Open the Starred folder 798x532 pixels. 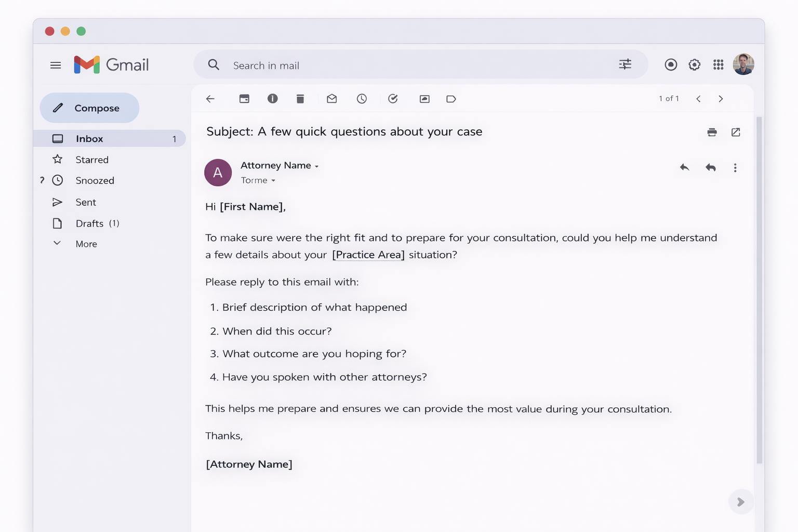point(92,159)
